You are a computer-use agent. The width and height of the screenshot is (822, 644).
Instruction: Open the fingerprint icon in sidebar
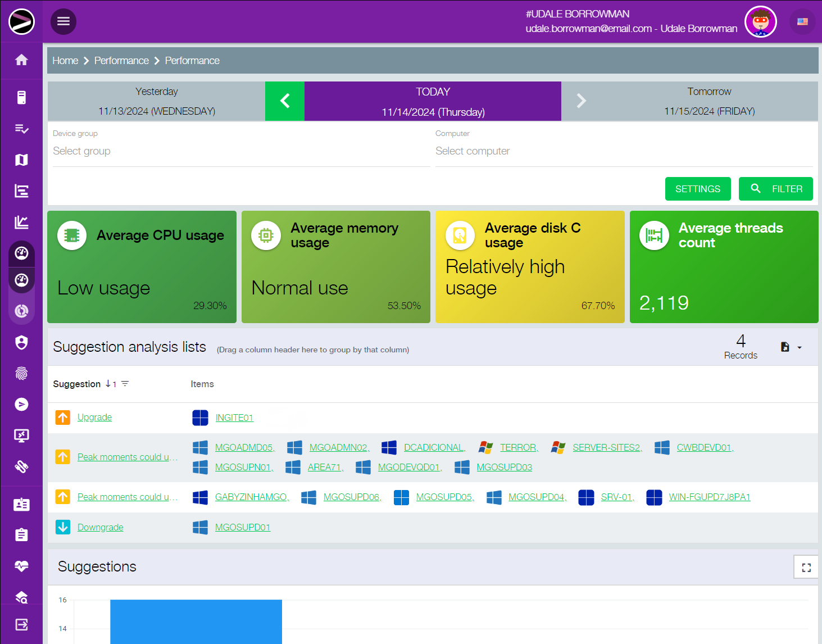pos(21,374)
